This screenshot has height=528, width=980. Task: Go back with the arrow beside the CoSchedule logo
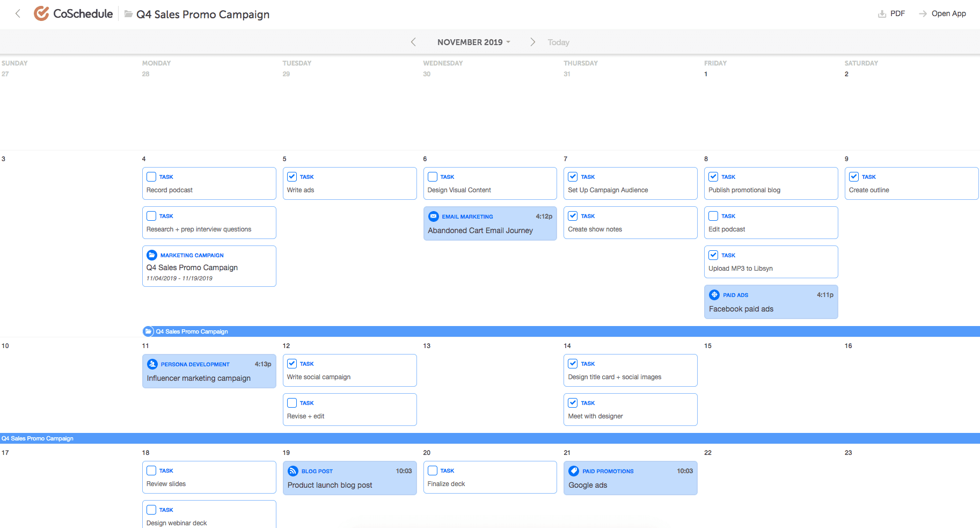tap(18, 14)
